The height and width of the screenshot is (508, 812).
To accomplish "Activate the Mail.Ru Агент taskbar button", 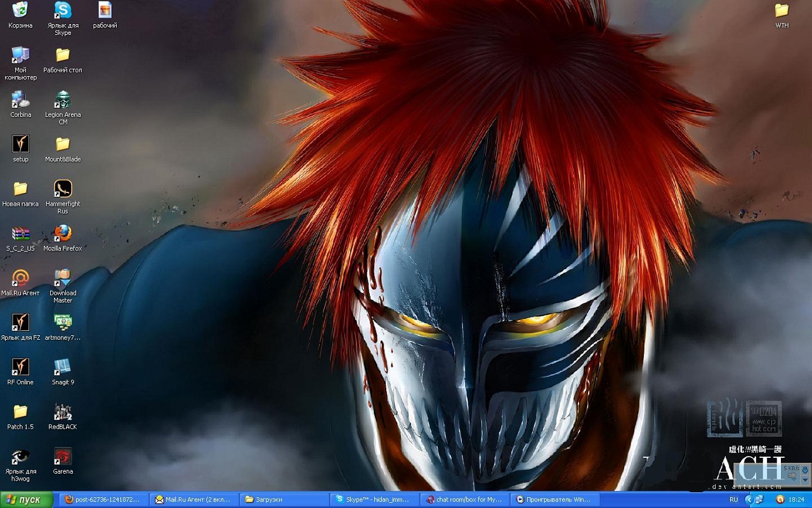I will [x=194, y=500].
